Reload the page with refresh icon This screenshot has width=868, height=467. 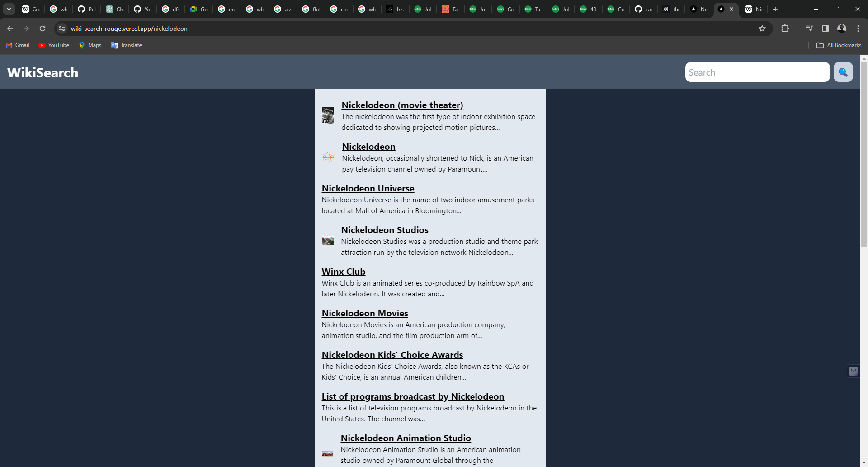click(x=42, y=29)
